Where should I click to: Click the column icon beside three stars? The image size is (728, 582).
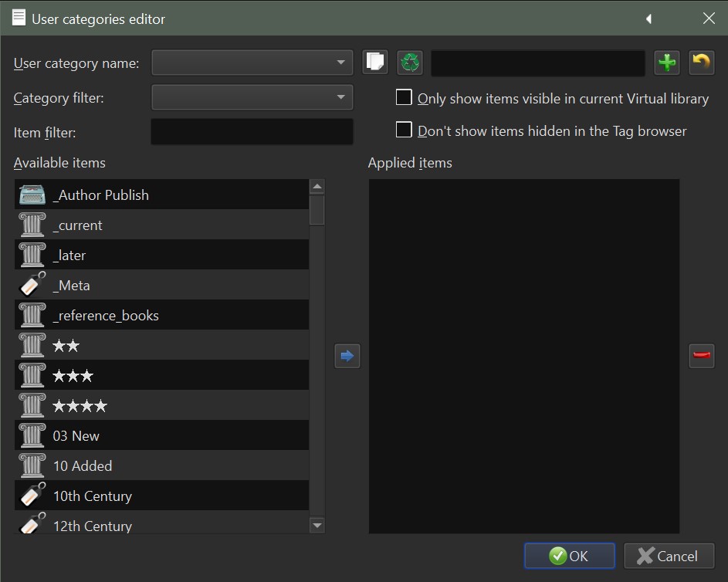(x=32, y=375)
